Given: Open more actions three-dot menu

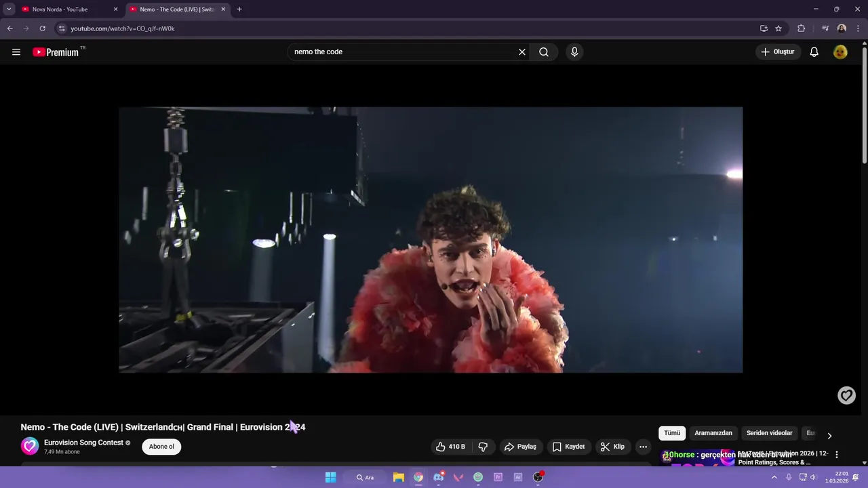Looking at the screenshot, I should 643,447.
